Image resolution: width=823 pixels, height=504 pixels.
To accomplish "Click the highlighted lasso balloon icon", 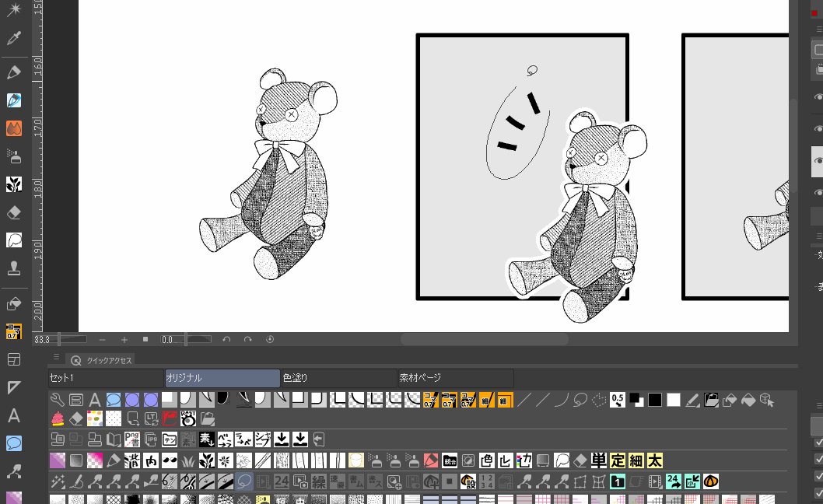I will [x=244, y=481].
